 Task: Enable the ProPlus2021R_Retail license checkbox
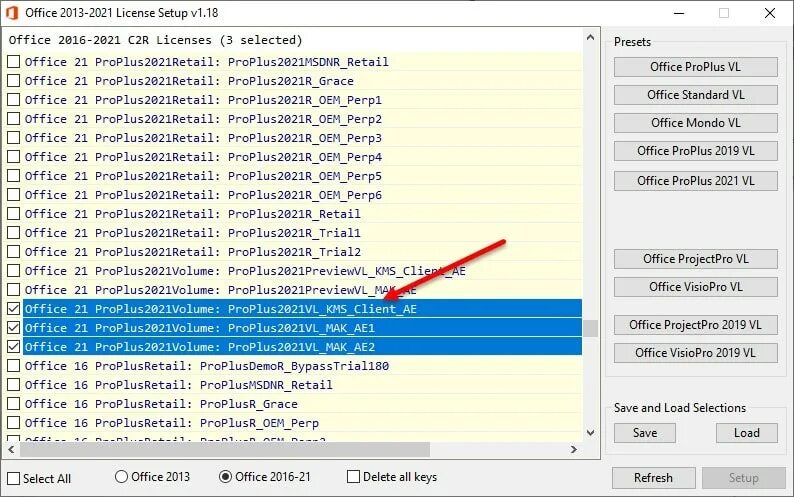coord(14,214)
